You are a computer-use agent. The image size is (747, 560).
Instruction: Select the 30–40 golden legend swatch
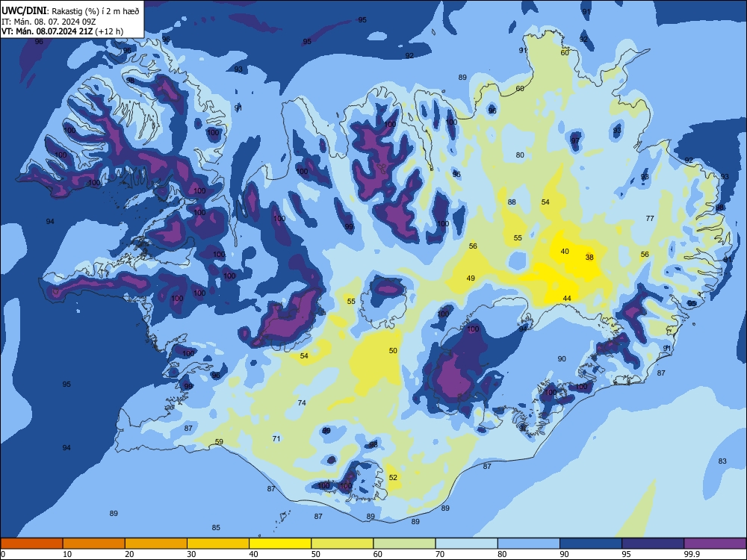[218, 544]
